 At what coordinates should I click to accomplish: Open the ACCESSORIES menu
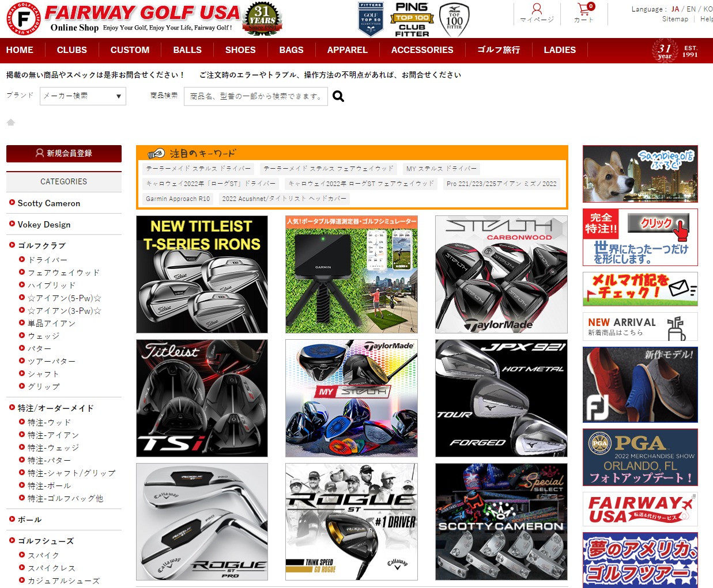(422, 50)
